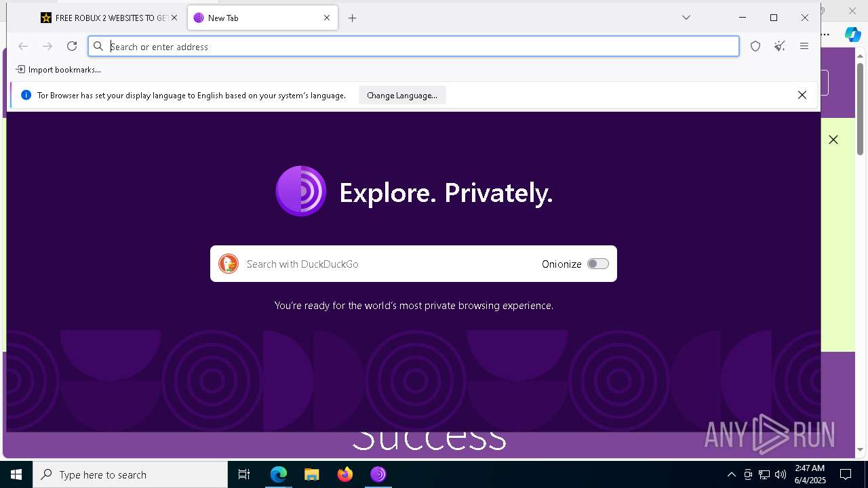
Task: Toggle the Onionize switch
Action: [x=598, y=264]
